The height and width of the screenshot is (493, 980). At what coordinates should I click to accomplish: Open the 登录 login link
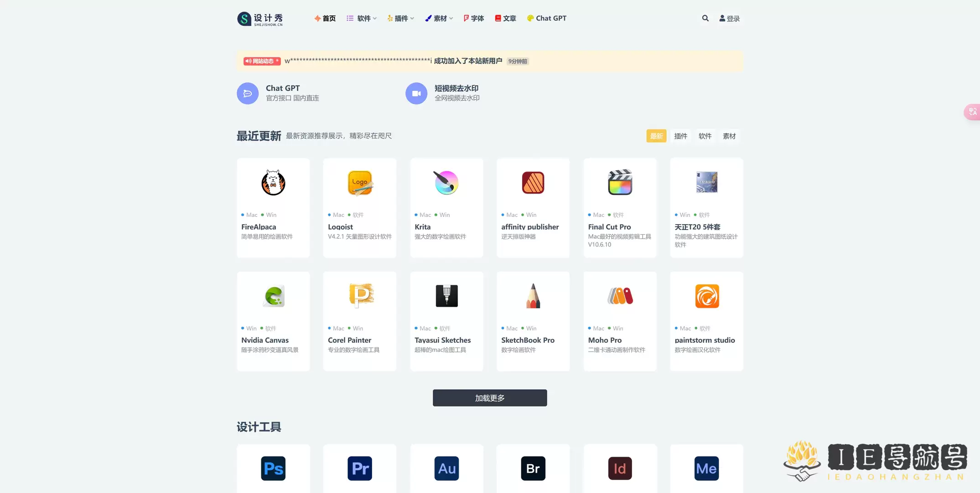click(730, 18)
